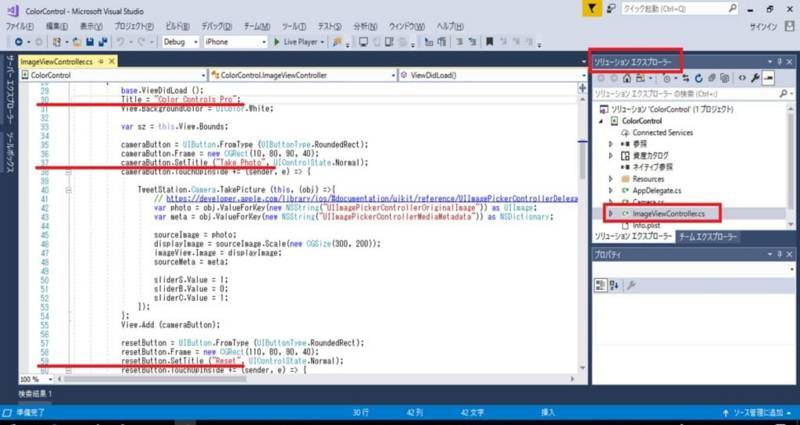Open the ビルド menu
Image resolution: width=800 pixels, height=425 pixels.
pos(177,27)
